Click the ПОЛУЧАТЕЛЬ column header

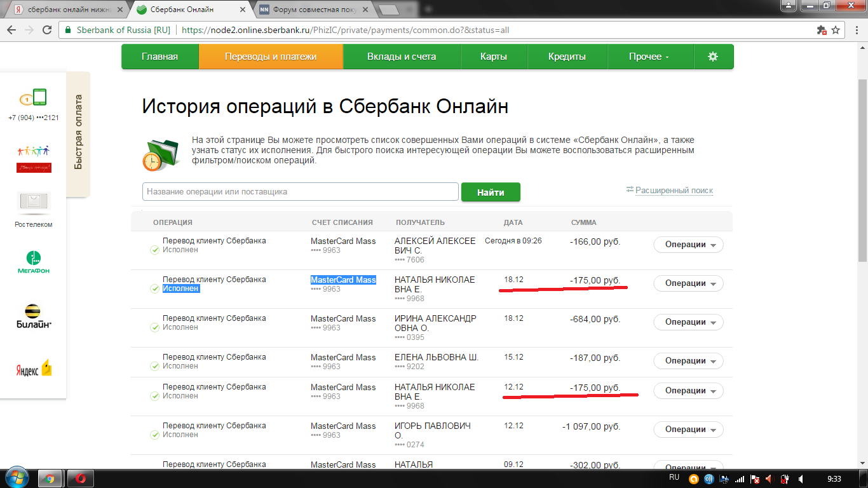(x=420, y=222)
